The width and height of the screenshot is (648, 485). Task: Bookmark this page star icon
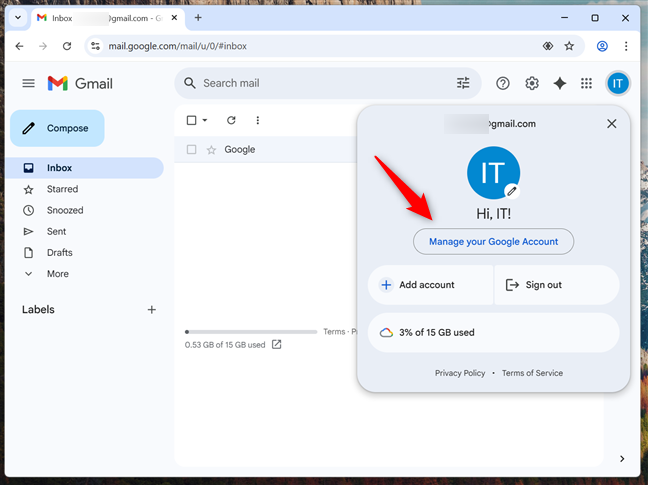click(x=569, y=46)
